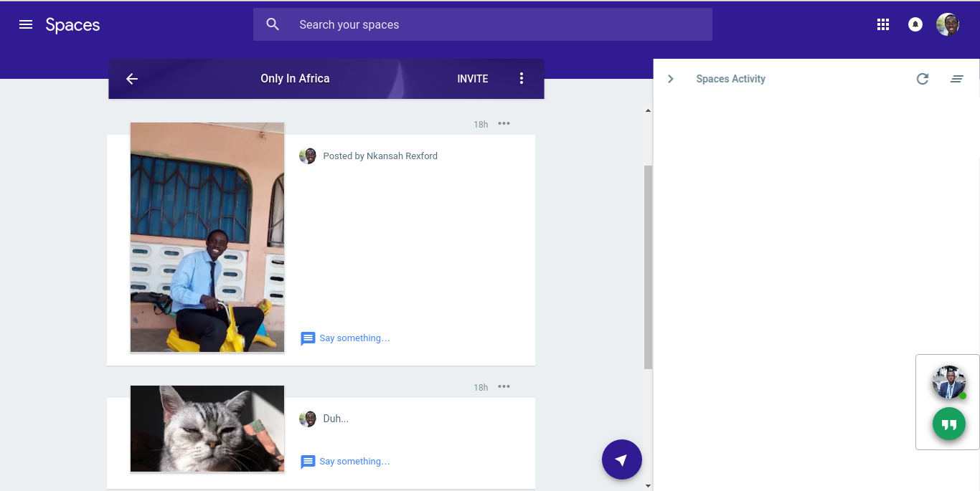Image resolution: width=980 pixels, height=491 pixels.
Task: Open the green Hangouts quote button
Action: click(948, 424)
